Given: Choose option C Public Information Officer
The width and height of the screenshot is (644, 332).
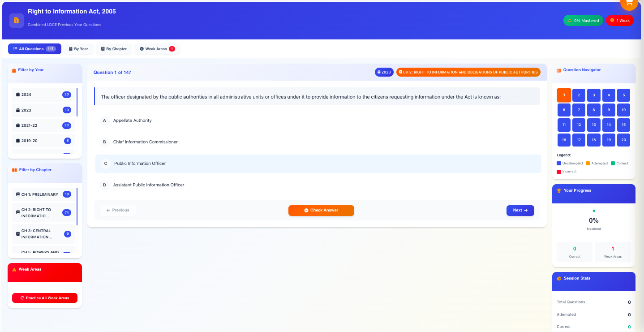Looking at the screenshot, I should click(x=140, y=164).
